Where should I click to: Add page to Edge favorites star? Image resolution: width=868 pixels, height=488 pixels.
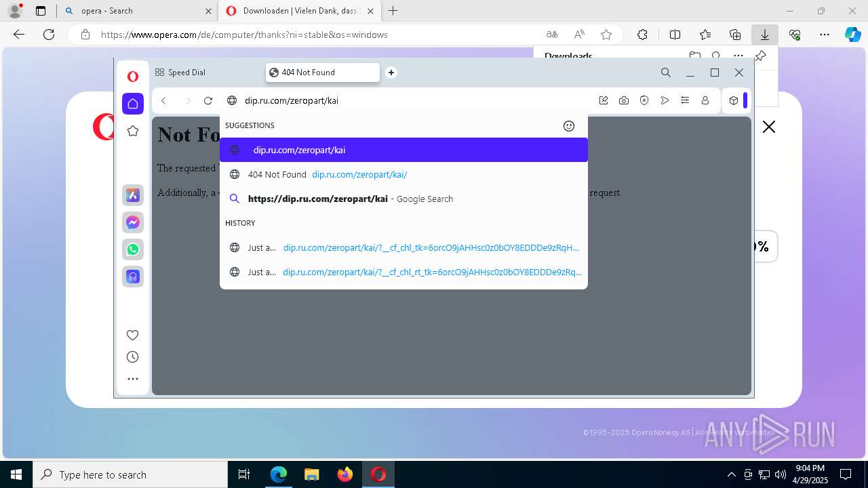coord(606,35)
